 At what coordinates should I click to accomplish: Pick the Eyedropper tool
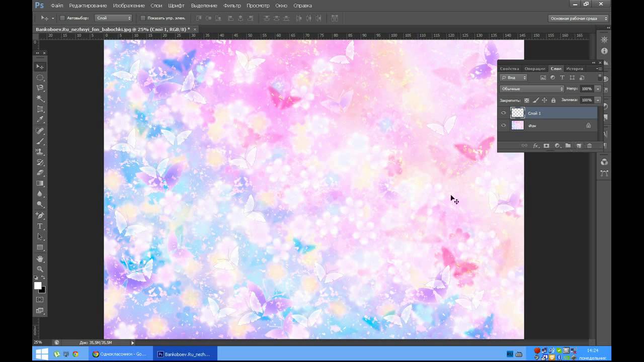click(x=40, y=120)
